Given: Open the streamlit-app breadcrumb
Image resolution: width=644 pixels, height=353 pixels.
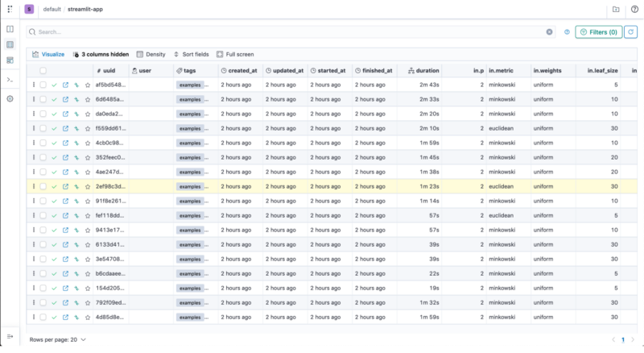Looking at the screenshot, I should [85, 9].
